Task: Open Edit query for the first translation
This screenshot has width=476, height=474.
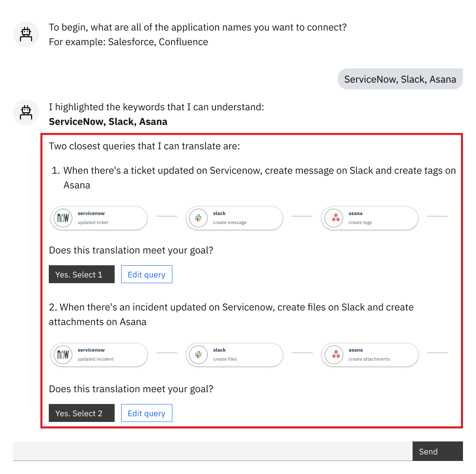Action: pyautogui.click(x=146, y=274)
